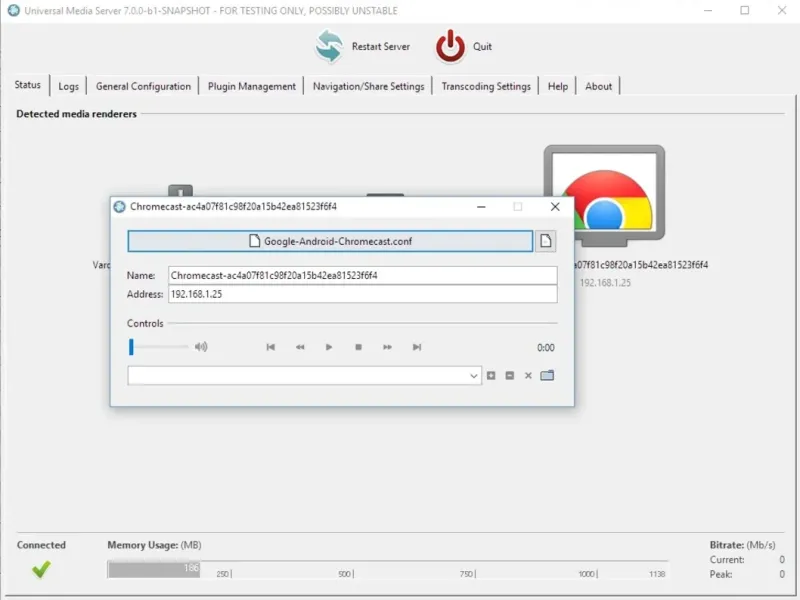Expand the playlist dropdown arrow
800x600 pixels.
click(x=473, y=376)
